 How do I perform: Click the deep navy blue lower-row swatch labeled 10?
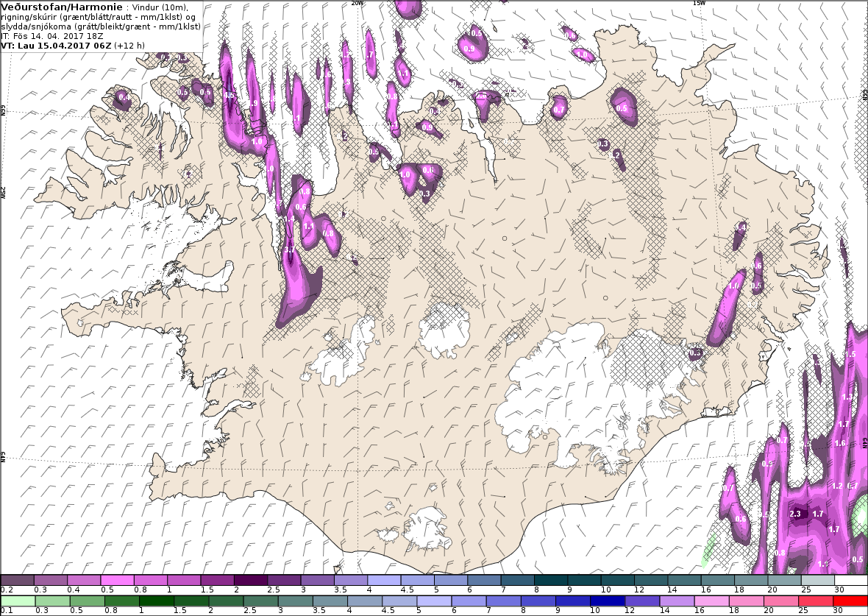[608, 601]
